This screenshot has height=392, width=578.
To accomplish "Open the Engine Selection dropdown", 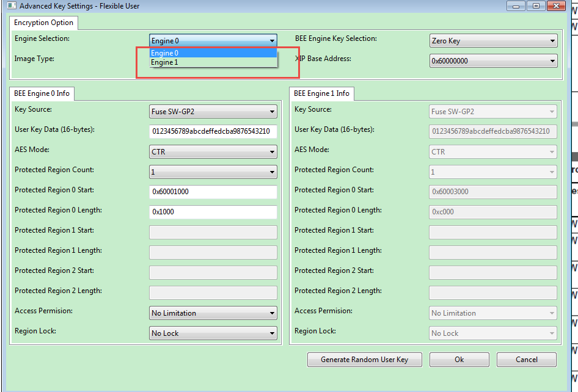I will click(x=213, y=40).
